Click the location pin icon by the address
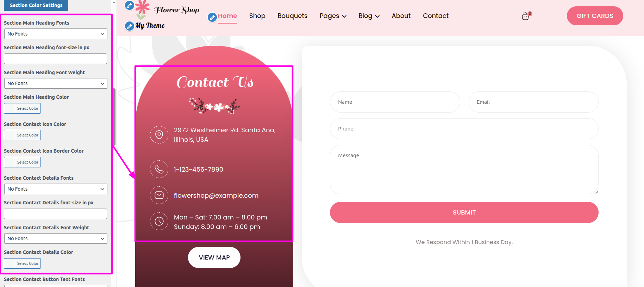This screenshot has height=287, width=644. 159,135
